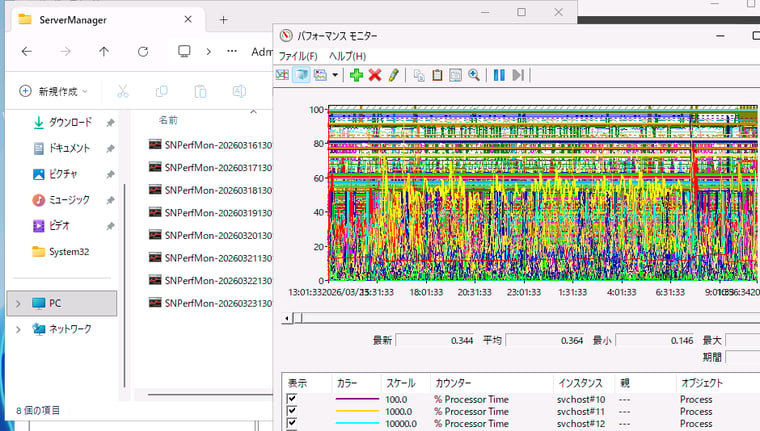Click green plus Add Counter icon
Image resolution: width=760 pixels, height=431 pixels.
pyautogui.click(x=356, y=75)
